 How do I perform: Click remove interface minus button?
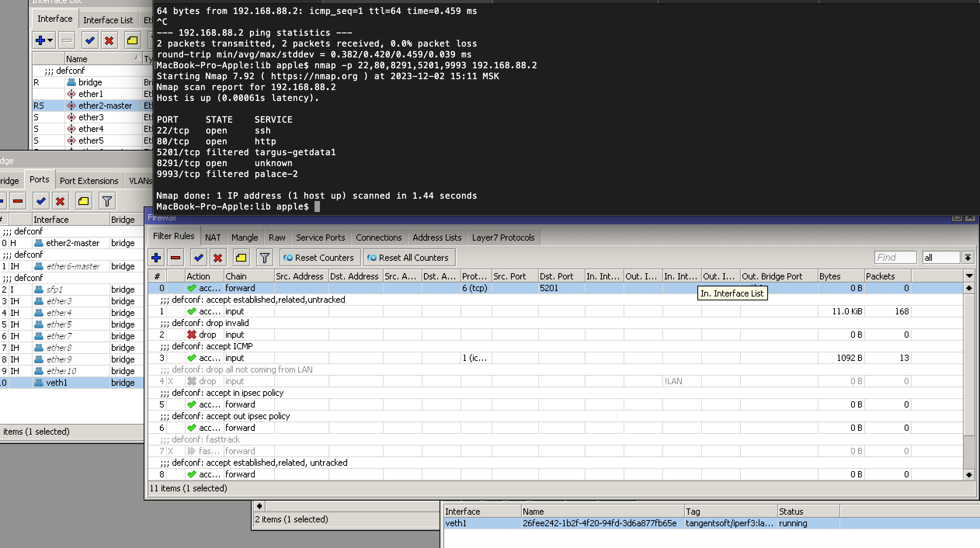coord(67,40)
